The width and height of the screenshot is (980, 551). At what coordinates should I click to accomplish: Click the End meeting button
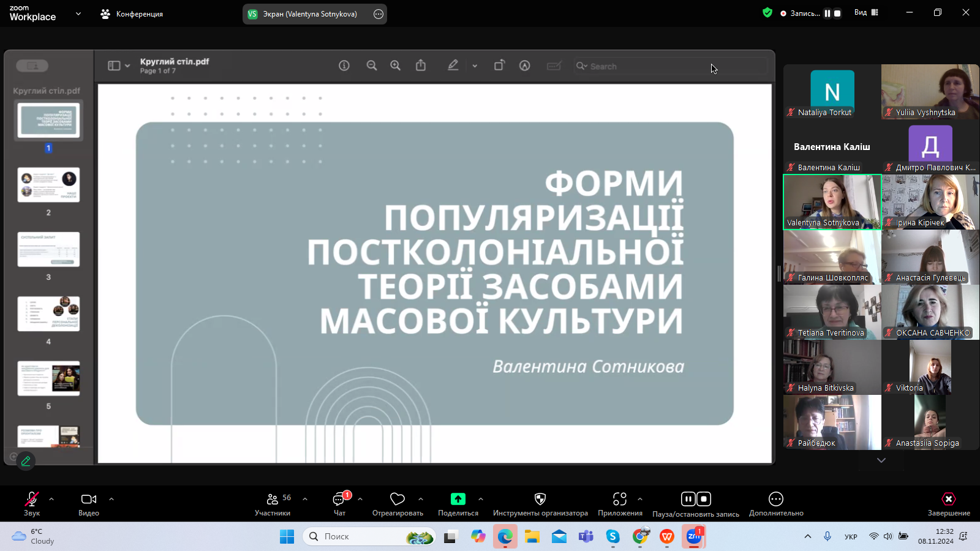948,504
